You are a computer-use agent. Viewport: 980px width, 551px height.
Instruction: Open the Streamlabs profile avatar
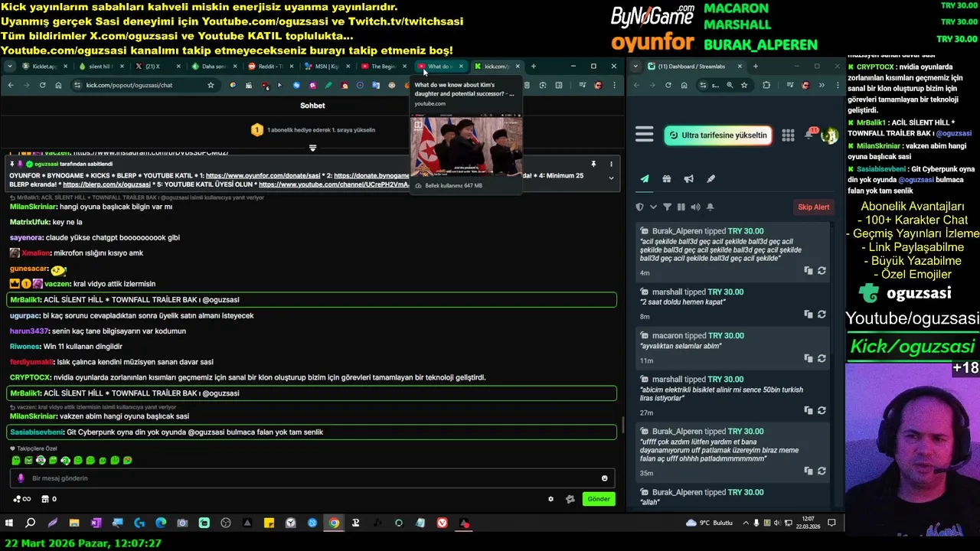pos(830,135)
